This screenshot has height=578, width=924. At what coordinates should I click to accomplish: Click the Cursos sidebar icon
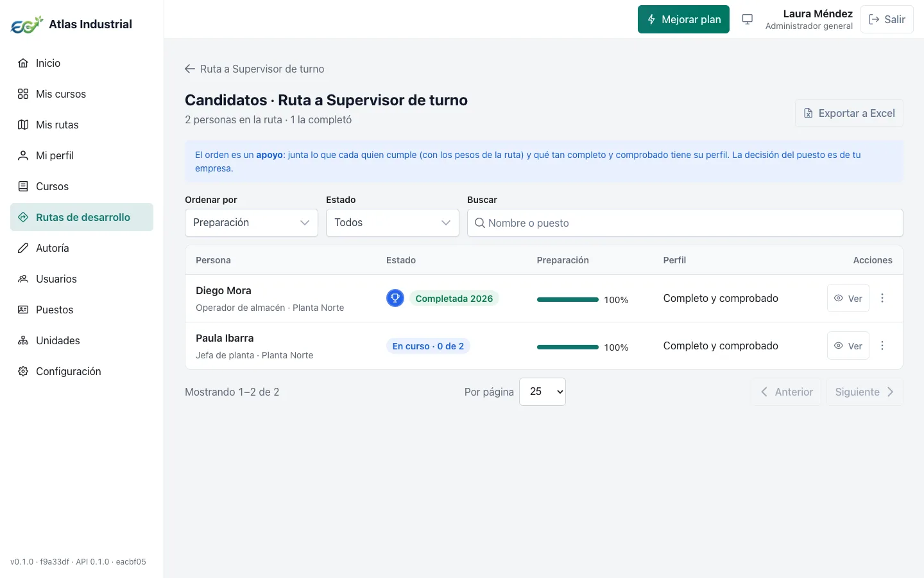click(23, 186)
